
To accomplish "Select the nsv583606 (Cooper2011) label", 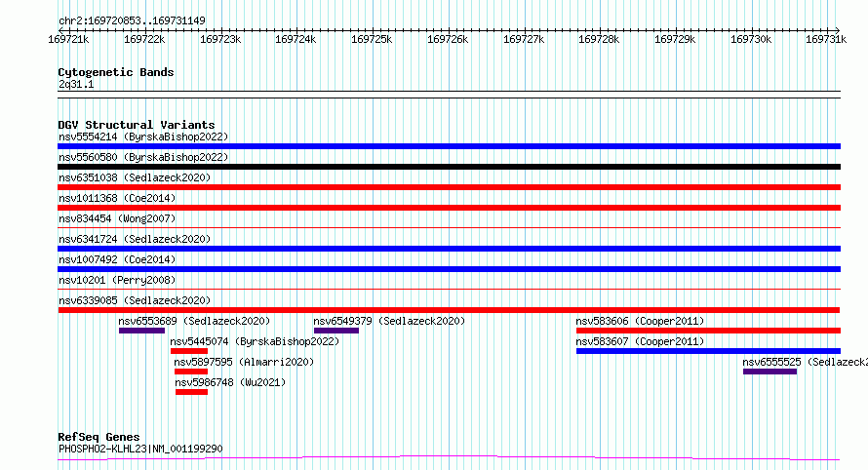I will pos(640,321).
